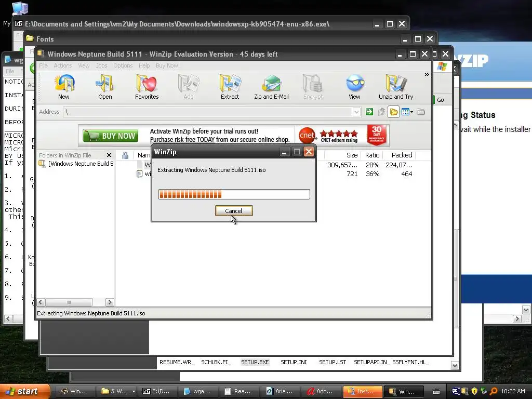This screenshot has width=532, height=399.
Task: Click the 10:22 AM clock in tray
Action: [x=513, y=391]
